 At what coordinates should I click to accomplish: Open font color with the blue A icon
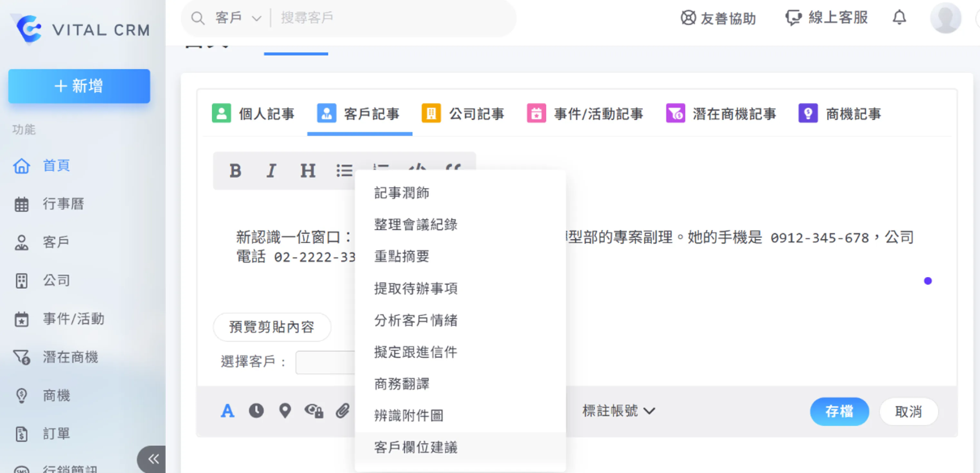(x=228, y=410)
